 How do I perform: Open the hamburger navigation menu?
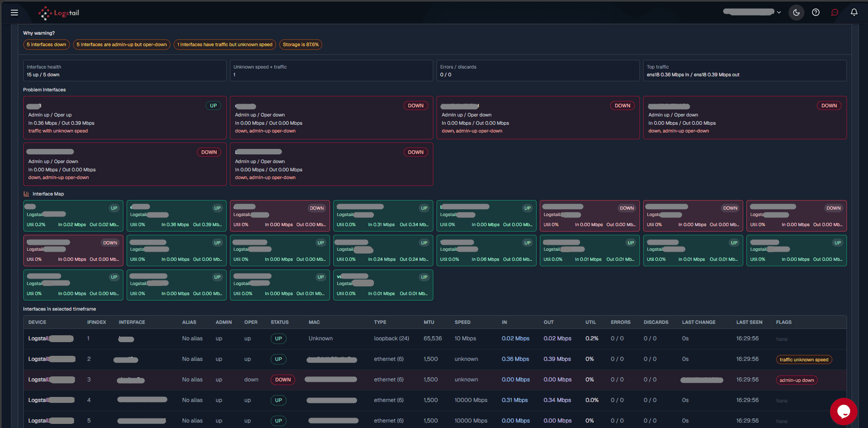[14, 13]
